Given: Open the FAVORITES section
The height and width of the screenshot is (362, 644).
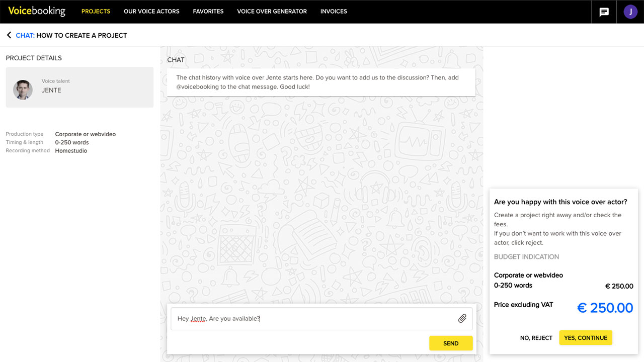Looking at the screenshot, I should click(x=208, y=11).
